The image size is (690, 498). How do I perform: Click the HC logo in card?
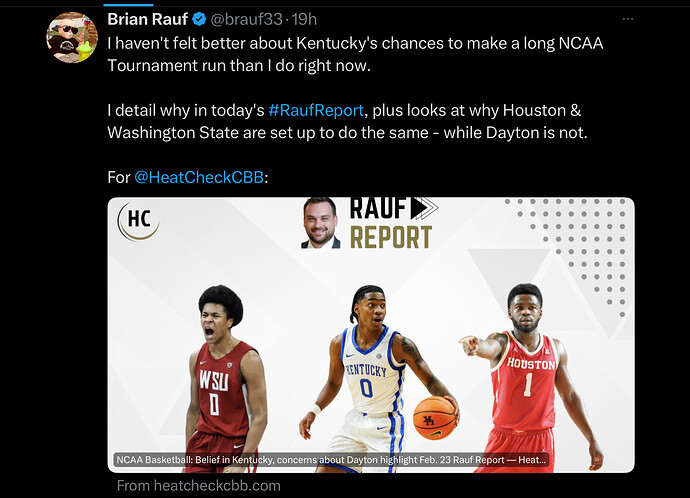pyautogui.click(x=138, y=221)
